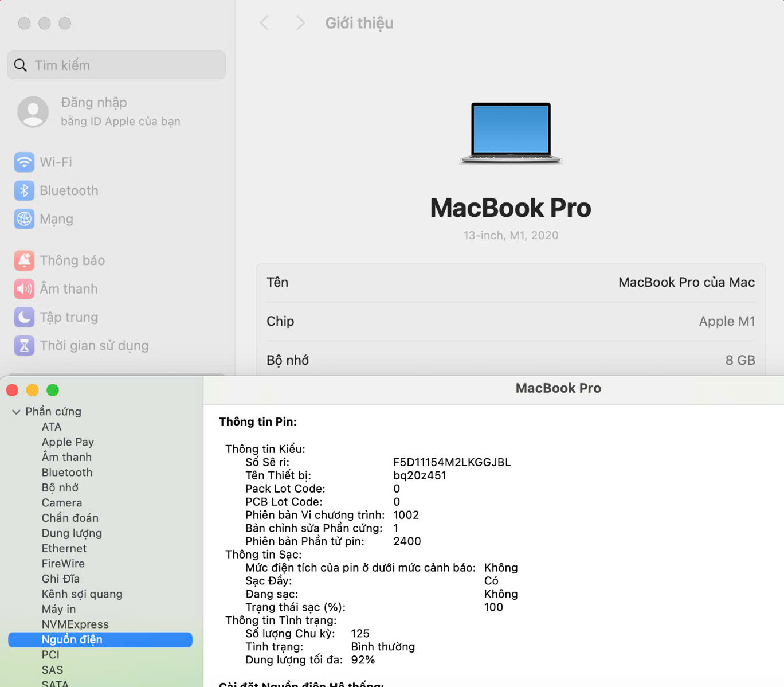Select Camera in hardware list
This screenshot has height=687, width=784.
(62, 502)
